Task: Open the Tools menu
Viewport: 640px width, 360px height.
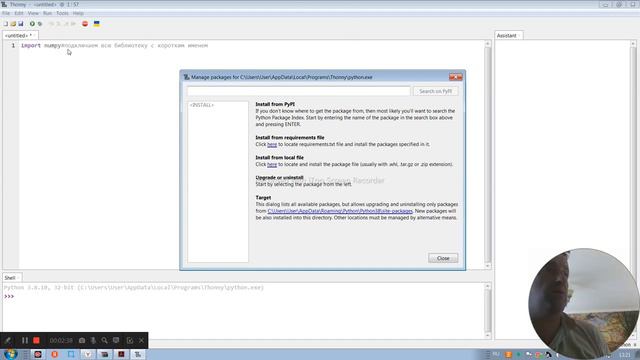Action: click(62, 13)
